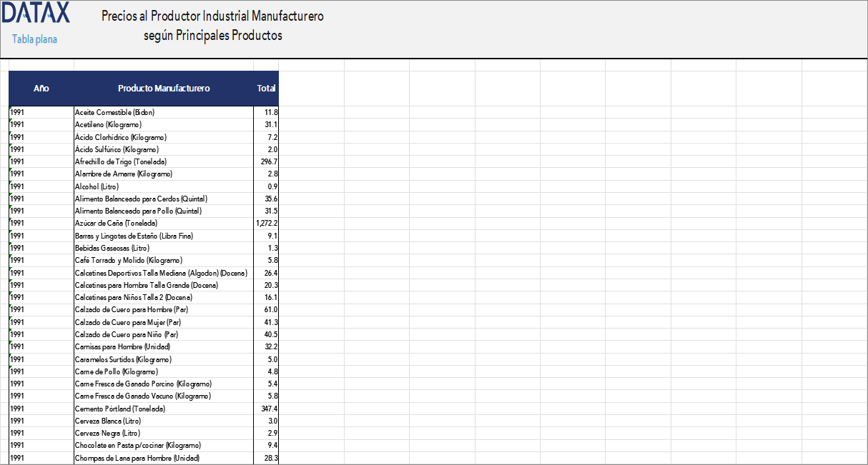The height and width of the screenshot is (465, 868).
Task: Select cell Café Torrado y Molido (Kilogramo)
Action: point(164,260)
